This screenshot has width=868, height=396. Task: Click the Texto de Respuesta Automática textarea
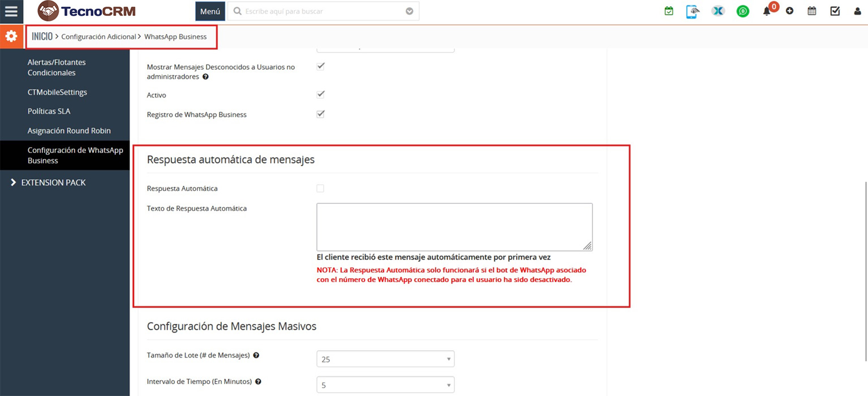(x=454, y=227)
